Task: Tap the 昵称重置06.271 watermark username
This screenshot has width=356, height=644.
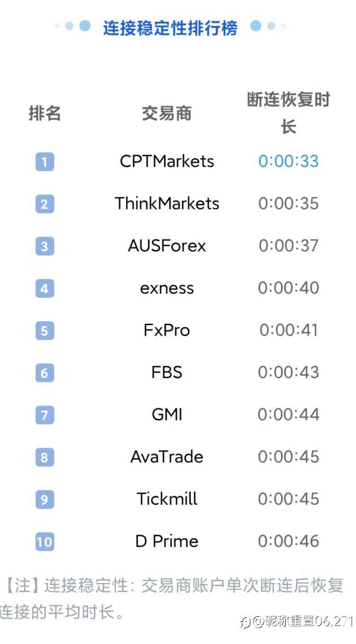Action: tap(303, 621)
